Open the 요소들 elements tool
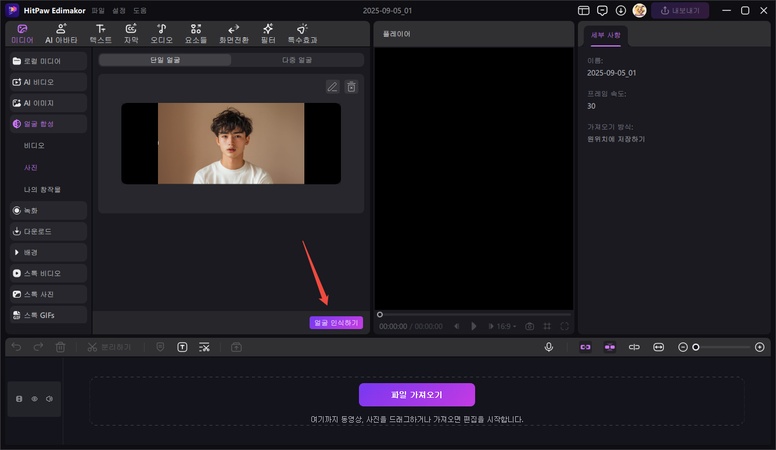Image resolution: width=776 pixels, height=450 pixels. point(196,34)
